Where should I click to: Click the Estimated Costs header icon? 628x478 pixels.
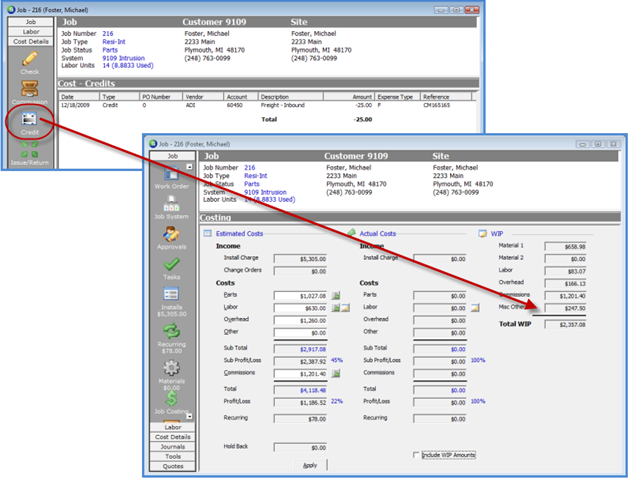(207, 233)
